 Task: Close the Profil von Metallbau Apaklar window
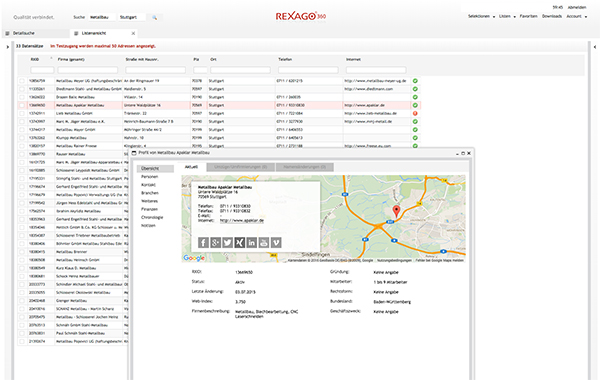tap(469, 153)
